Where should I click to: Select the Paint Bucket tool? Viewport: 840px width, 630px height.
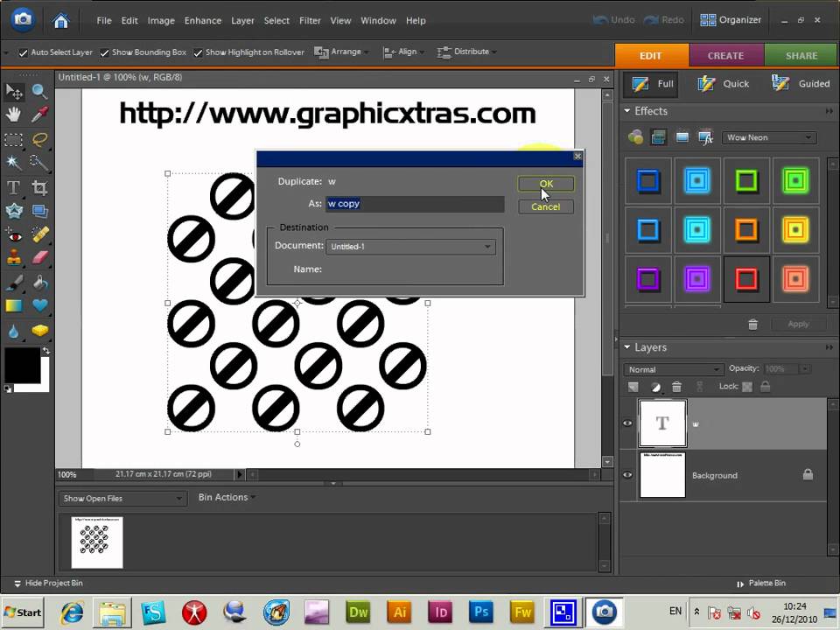(x=39, y=283)
